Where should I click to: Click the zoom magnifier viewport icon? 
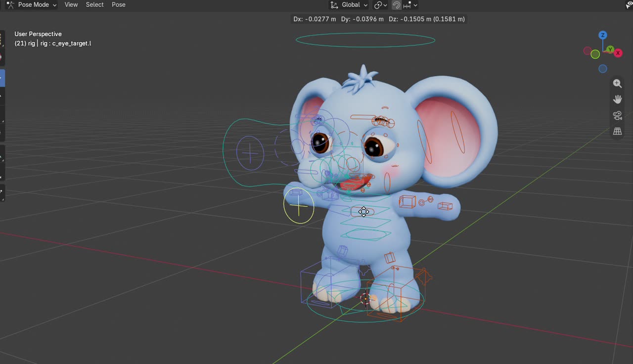coord(617,84)
